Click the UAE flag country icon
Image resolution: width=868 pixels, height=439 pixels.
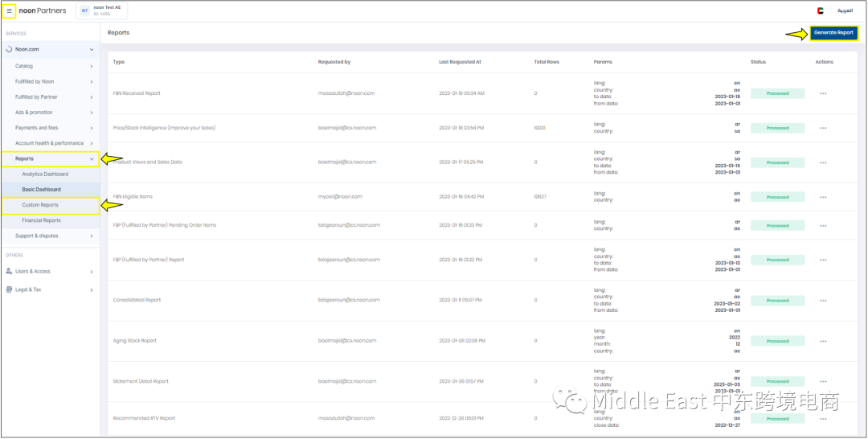[x=820, y=10]
